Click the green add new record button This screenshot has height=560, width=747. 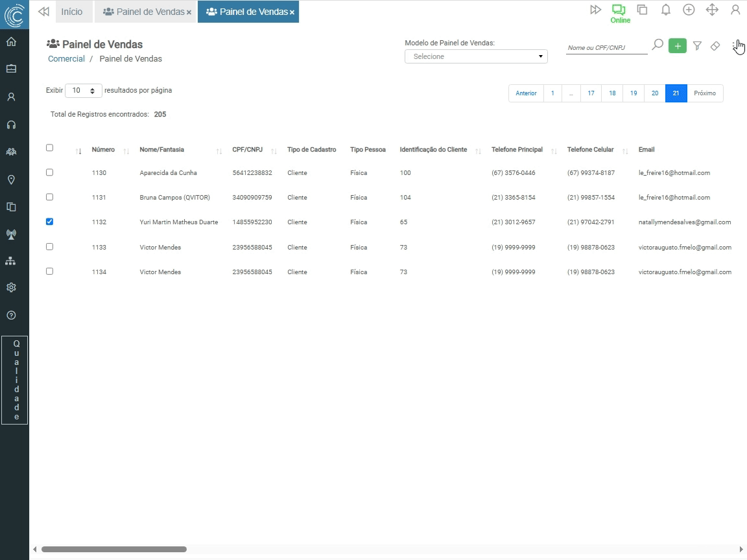pos(677,46)
